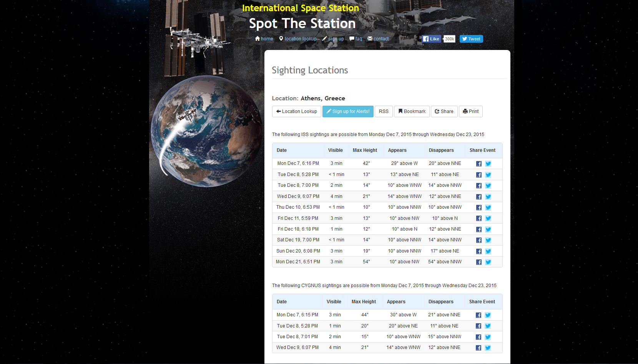The width and height of the screenshot is (638, 364).
Task: Share Mon Dec 7, 6:16 PM ISS sighting on Facebook
Action: click(x=479, y=164)
